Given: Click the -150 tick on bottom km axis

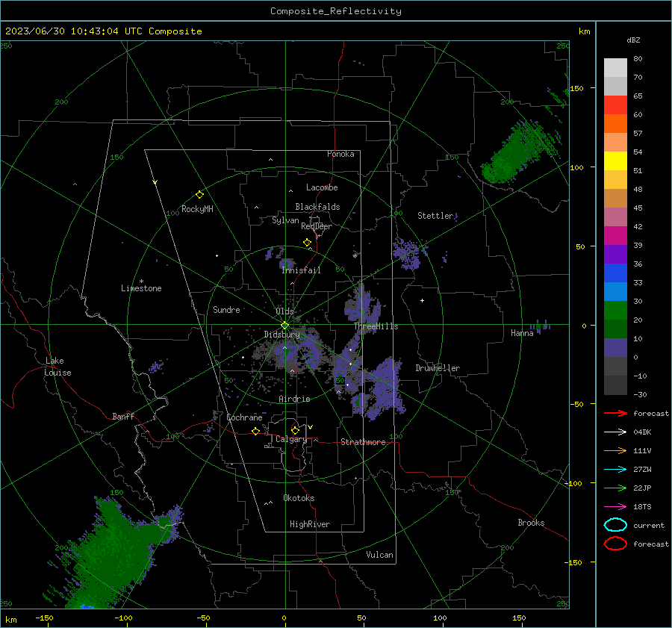Looking at the screenshot, I should [44, 618].
